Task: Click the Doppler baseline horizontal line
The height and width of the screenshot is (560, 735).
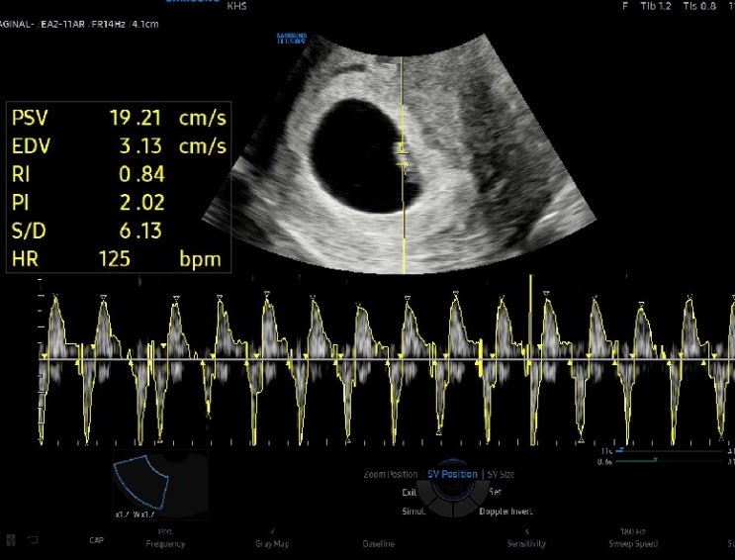Action: [387, 360]
